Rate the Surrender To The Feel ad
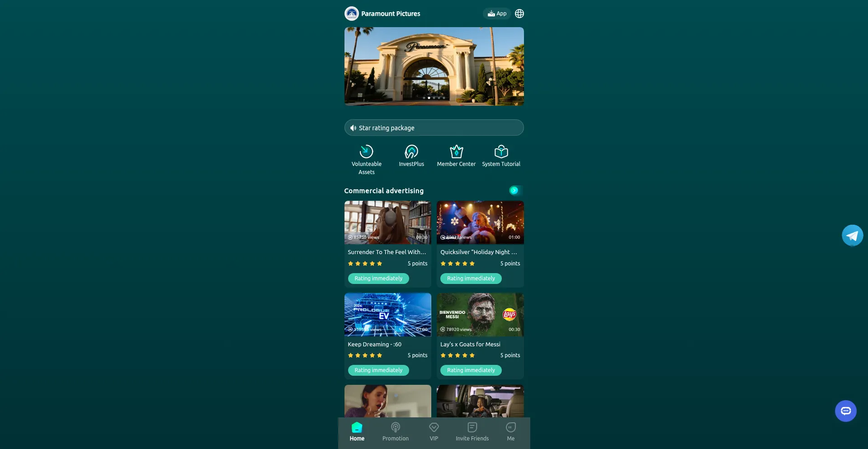 (x=378, y=279)
